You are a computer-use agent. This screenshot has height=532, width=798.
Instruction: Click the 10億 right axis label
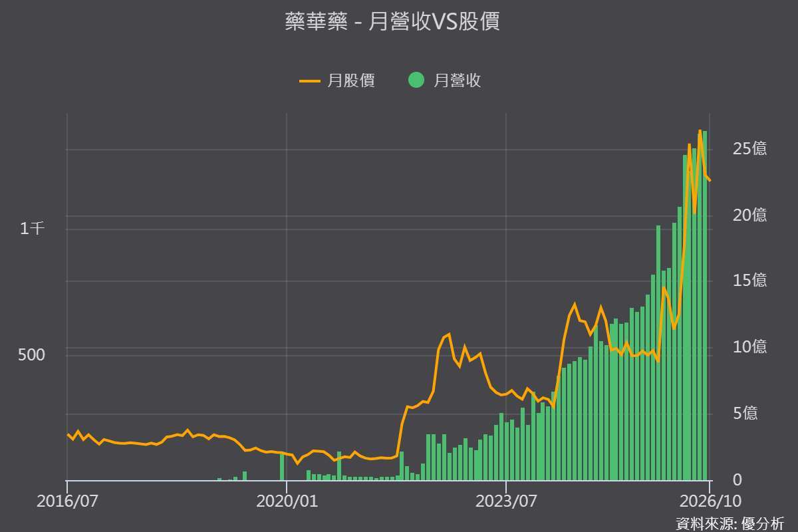pyautogui.click(x=749, y=347)
